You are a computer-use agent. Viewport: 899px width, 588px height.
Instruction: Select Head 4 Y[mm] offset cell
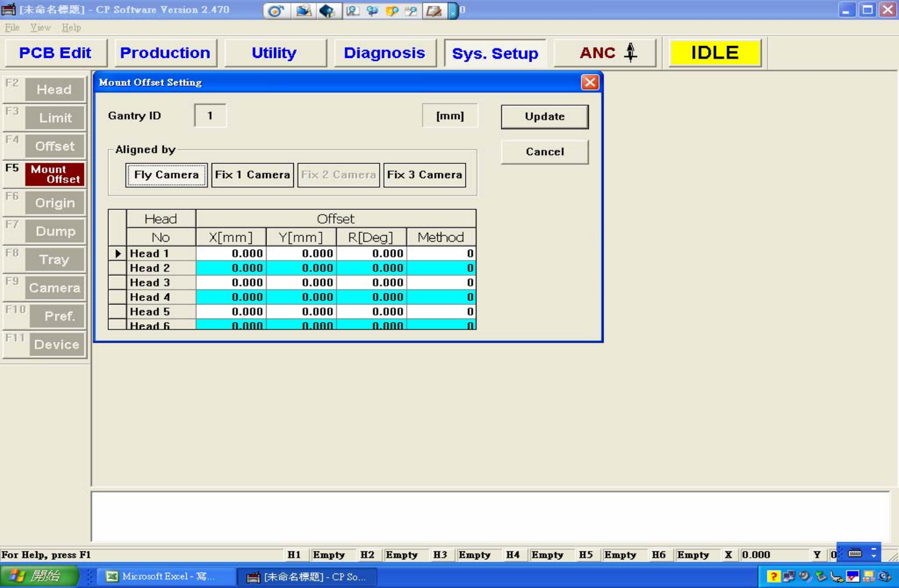[x=301, y=297]
